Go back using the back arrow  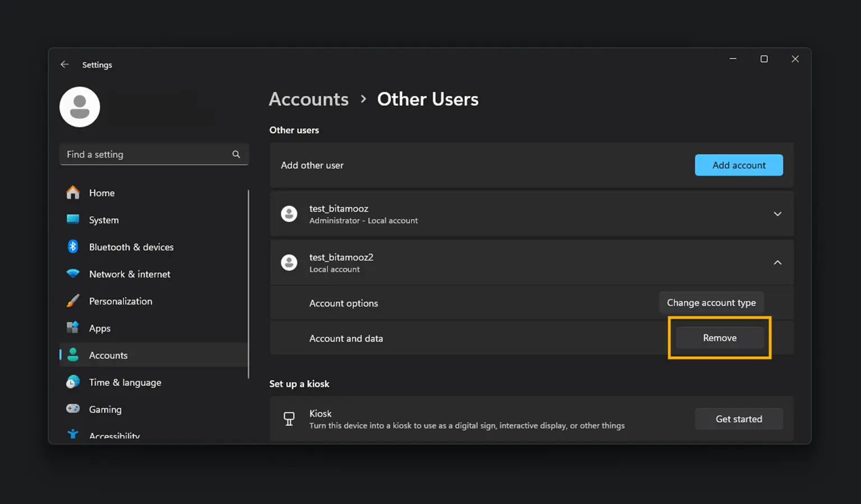65,64
